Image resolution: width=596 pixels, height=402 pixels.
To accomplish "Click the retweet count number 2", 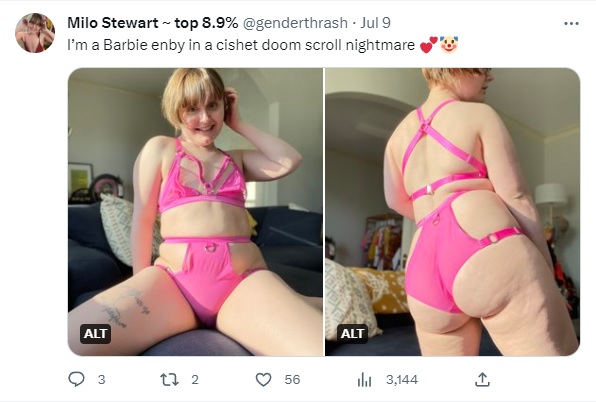I will tap(195, 380).
